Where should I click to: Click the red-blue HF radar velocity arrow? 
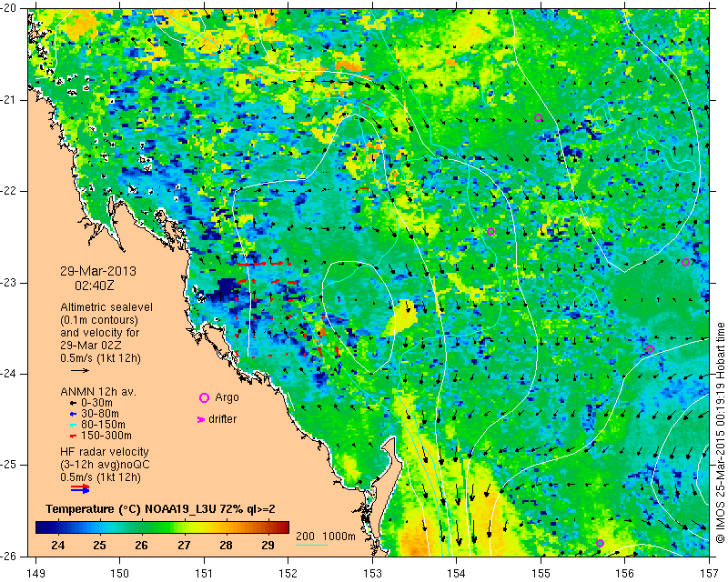pyautogui.click(x=80, y=488)
